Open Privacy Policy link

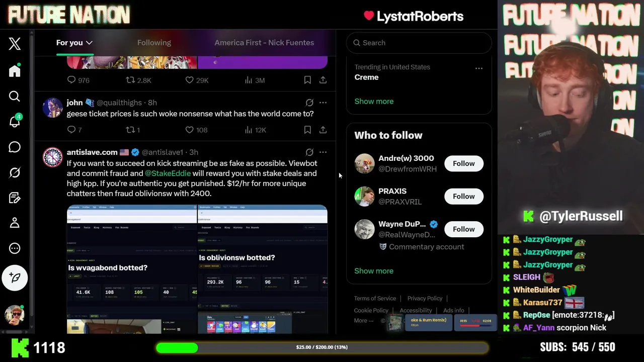click(x=425, y=298)
